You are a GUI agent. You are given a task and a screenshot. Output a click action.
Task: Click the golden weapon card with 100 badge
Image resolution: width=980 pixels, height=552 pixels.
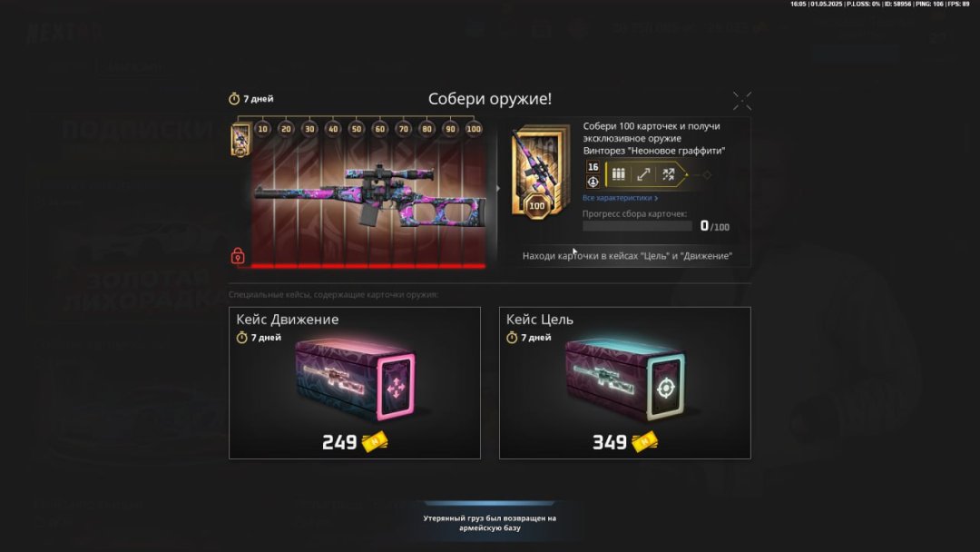[x=541, y=171]
